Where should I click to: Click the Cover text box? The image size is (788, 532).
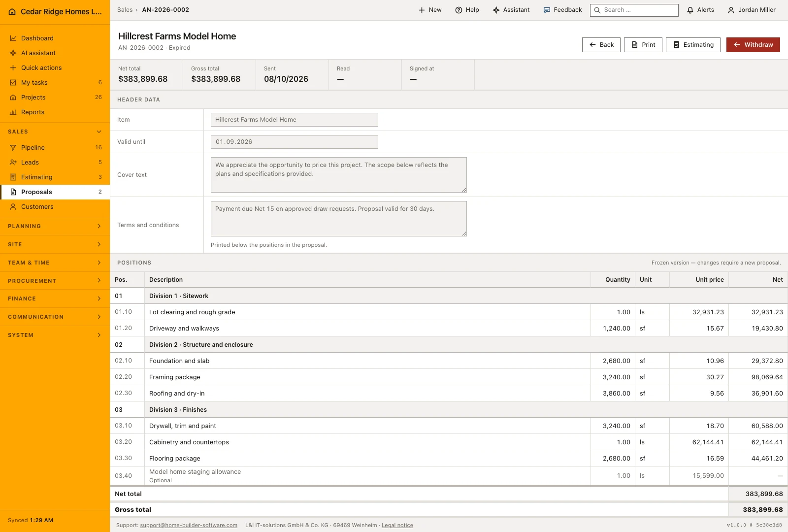(x=339, y=175)
